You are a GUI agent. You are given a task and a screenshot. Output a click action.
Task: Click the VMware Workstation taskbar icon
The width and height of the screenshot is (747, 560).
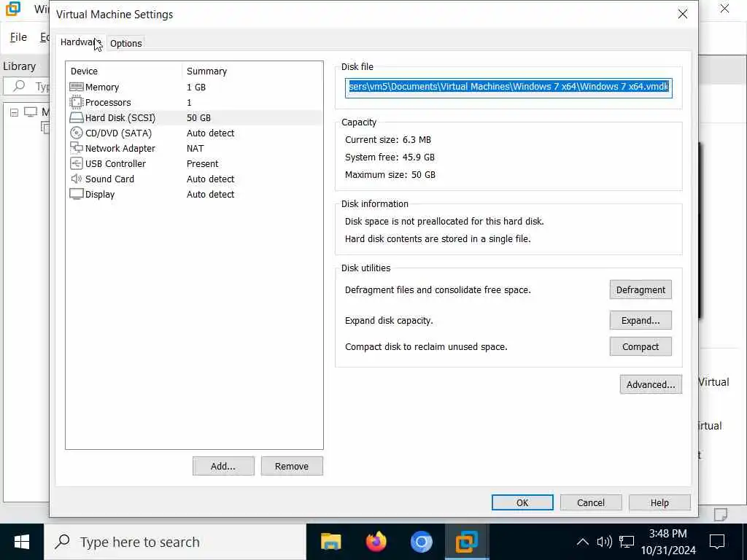click(466, 542)
